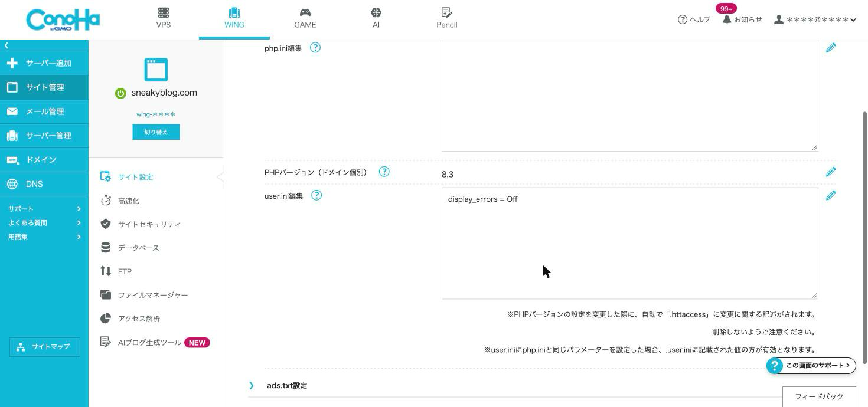This screenshot has width=868, height=407.
Task: Open この画面のサポート help button
Action: click(x=811, y=366)
